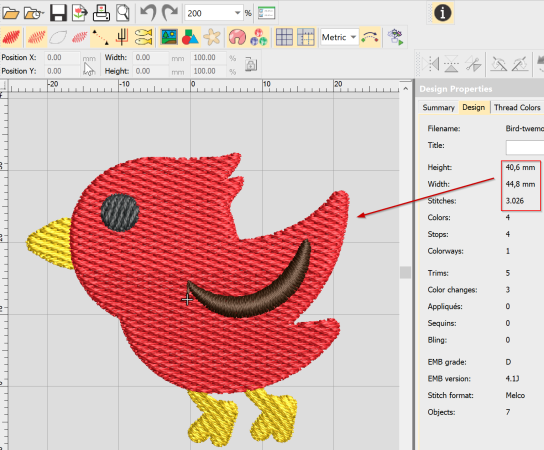
Task: Click the "Color changes:" label
Action: pyautogui.click(x=452, y=290)
